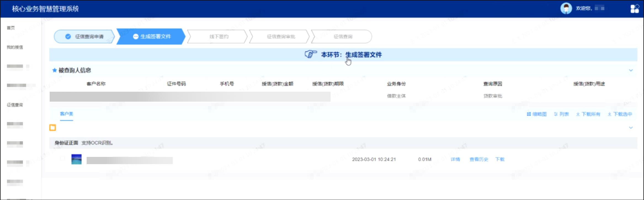Switch to 缩略图 thumbnail view
644x200 pixels.
tap(537, 114)
